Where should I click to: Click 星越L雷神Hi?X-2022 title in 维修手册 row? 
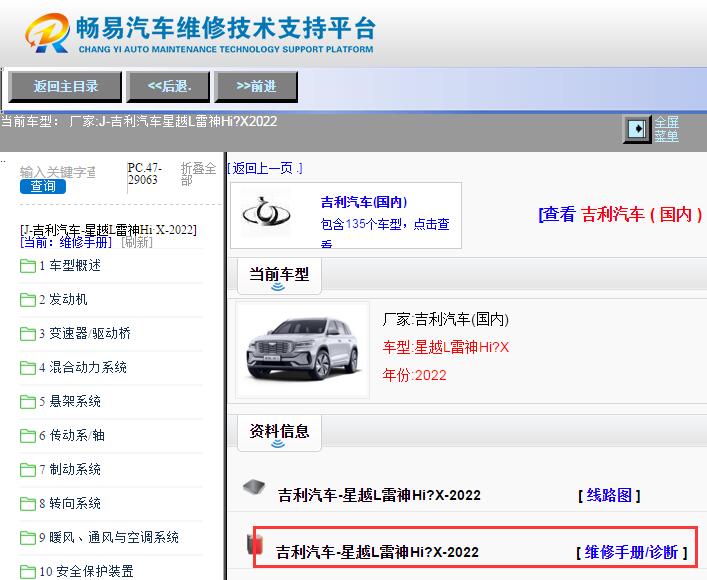(377, 552)
